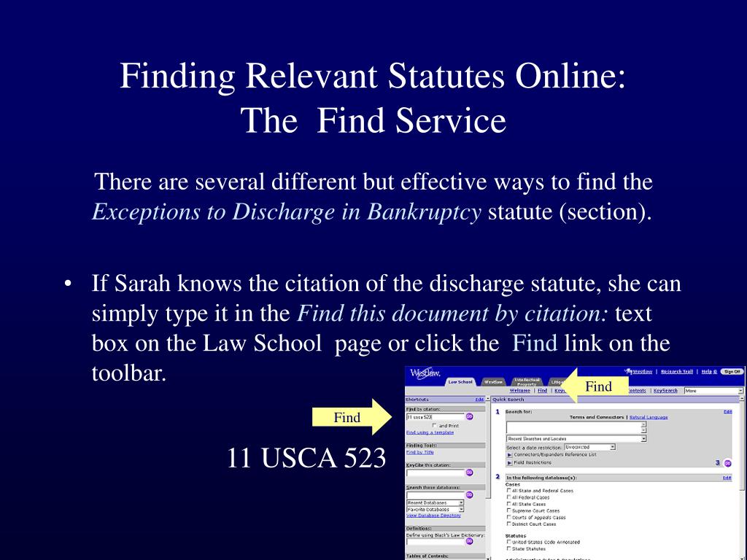747x560 pixels.
Task: Check State Statutes box
Action: [508, 548]
